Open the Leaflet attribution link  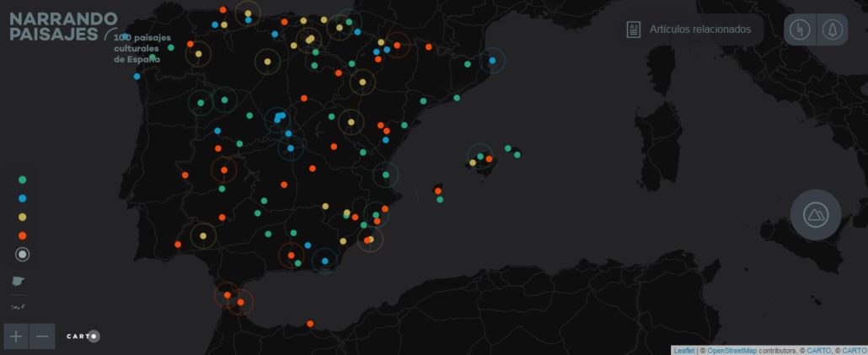[683, 351]
